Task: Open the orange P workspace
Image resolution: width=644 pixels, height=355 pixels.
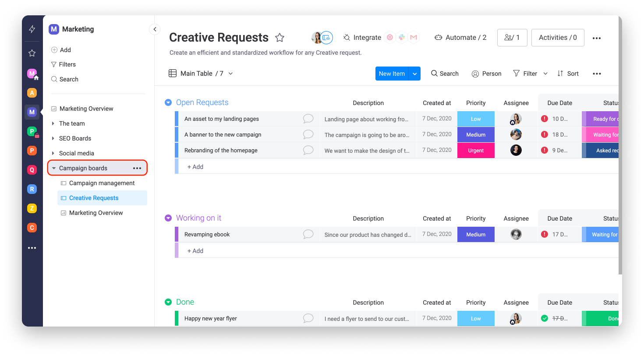Action: tap(32, 151)
